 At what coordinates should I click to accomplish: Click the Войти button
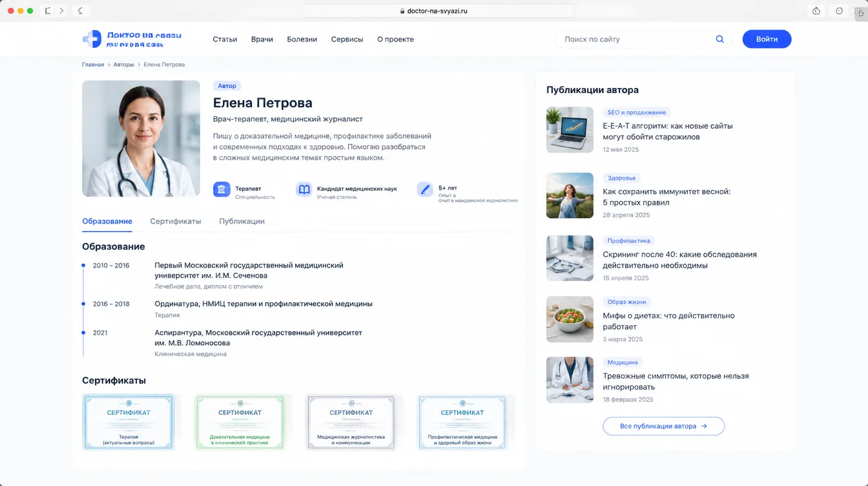[767, 39]
